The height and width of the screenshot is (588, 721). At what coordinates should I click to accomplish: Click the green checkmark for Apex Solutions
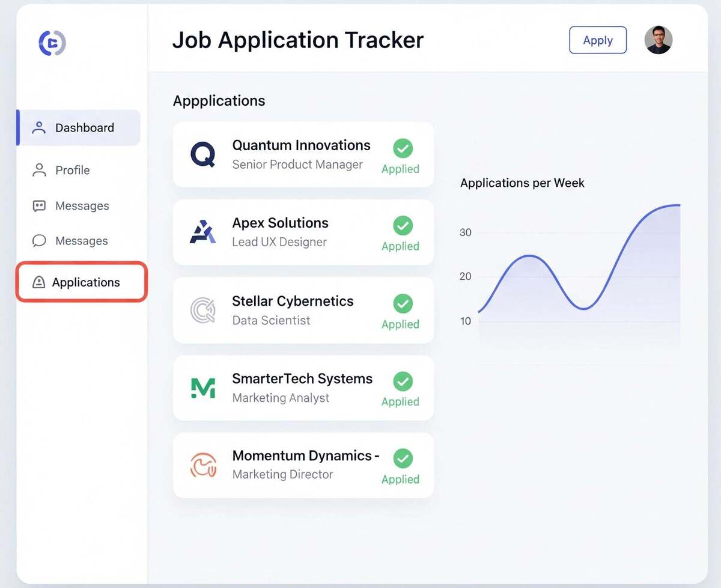click(403, 226)
